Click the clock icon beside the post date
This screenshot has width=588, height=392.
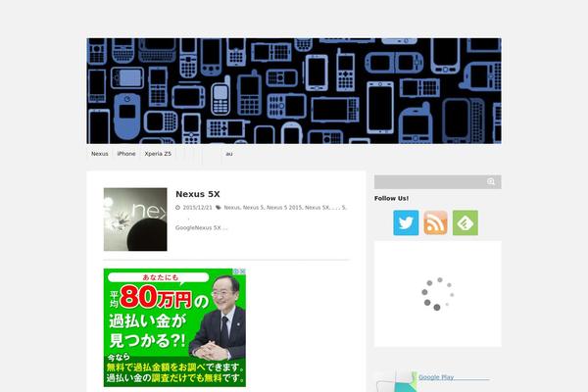[x=177, y=208]
